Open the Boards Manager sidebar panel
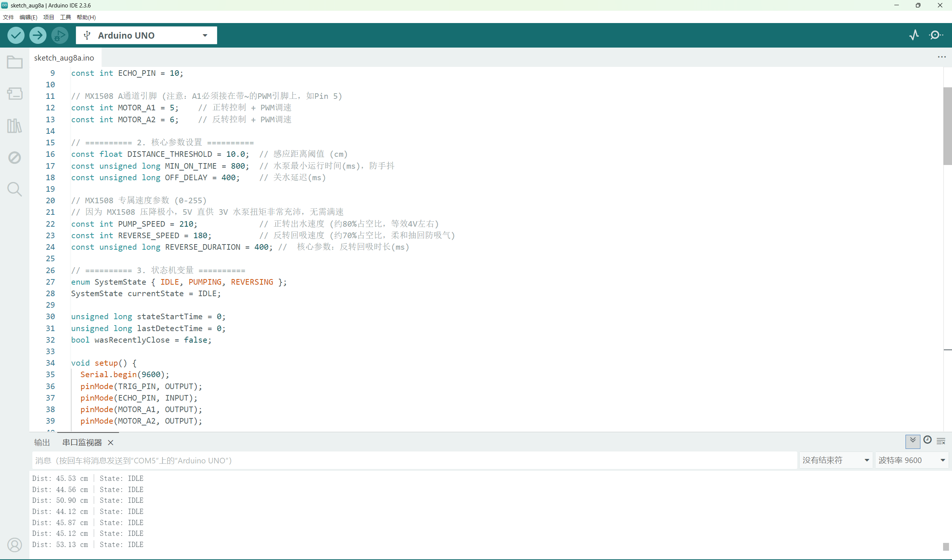The width and height of the screenshot is (952, 560). pos(15,94)
